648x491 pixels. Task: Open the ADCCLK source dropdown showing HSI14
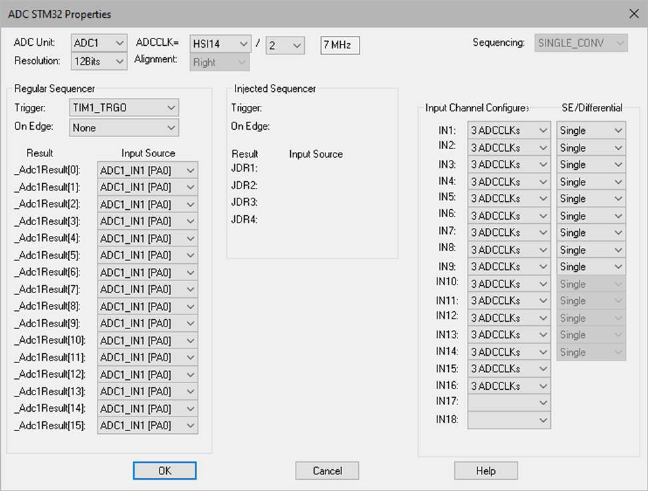coord(220,43)
